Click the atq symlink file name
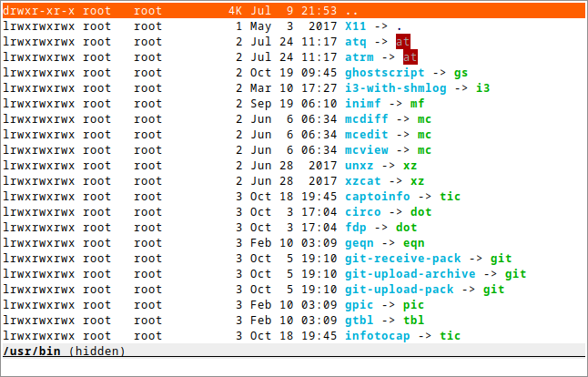588x377 pixels. [x=356, y=42]
